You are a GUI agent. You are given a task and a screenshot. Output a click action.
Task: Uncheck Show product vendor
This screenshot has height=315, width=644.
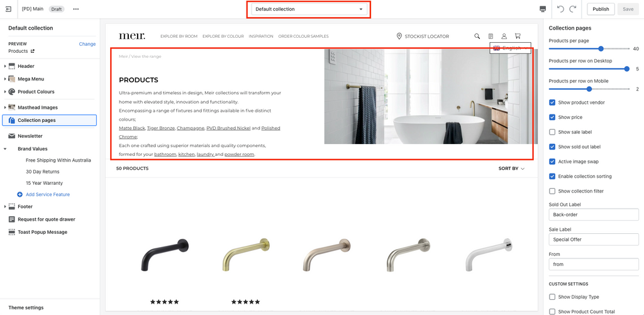tap(552, 102)
